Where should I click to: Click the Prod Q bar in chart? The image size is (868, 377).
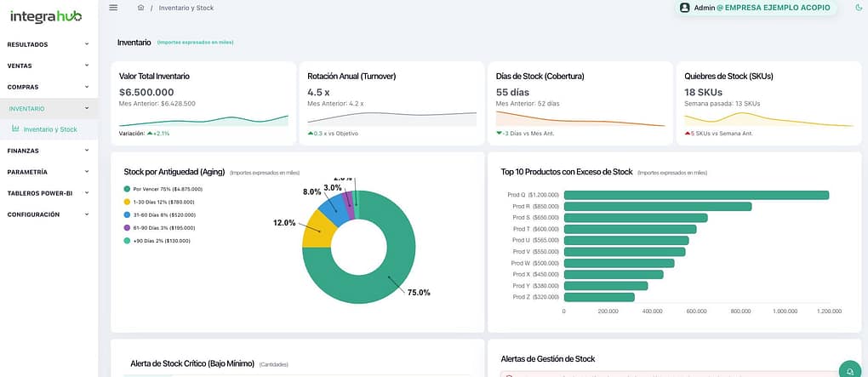pos(696,195)
